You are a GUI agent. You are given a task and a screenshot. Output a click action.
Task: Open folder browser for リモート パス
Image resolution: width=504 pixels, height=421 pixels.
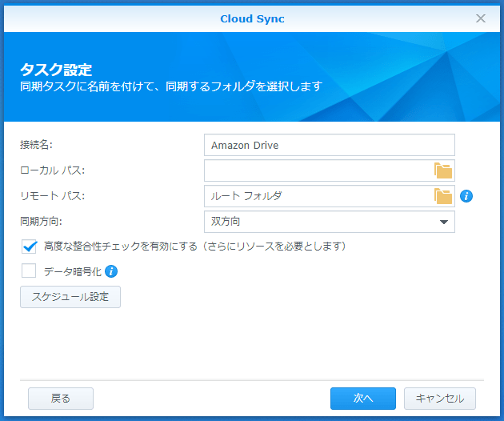[x=443, y=196]
